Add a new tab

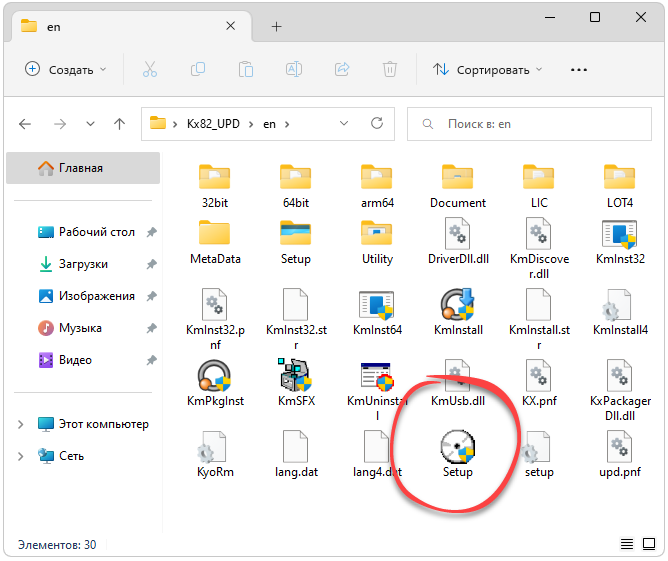click(276, 26)
